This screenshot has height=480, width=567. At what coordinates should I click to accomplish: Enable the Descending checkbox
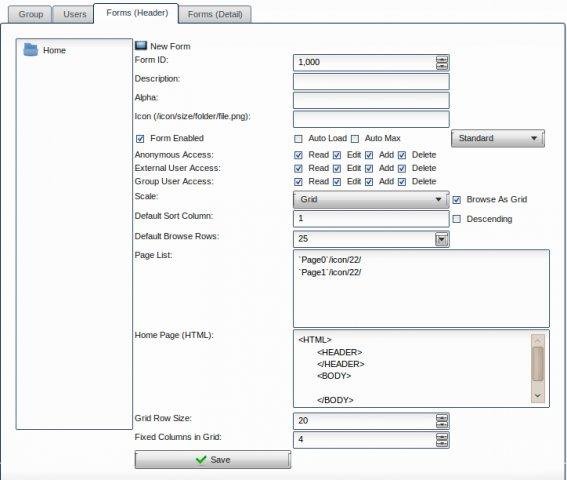457,219
